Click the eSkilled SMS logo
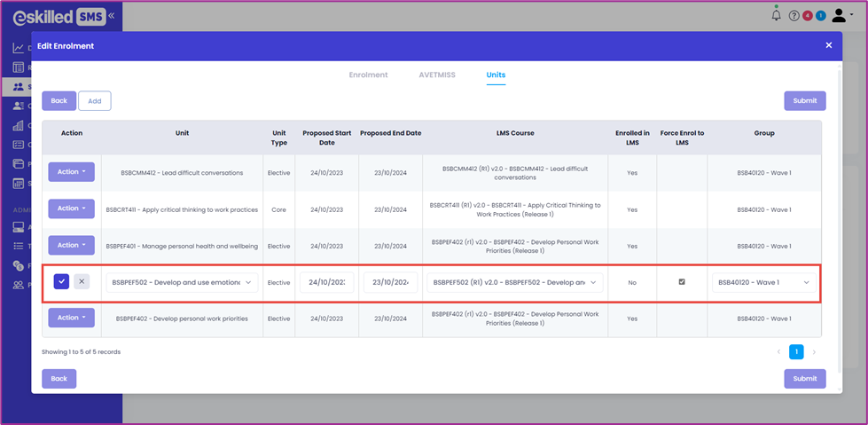Screen dimensions: 868x425 (x=59, y=17)
